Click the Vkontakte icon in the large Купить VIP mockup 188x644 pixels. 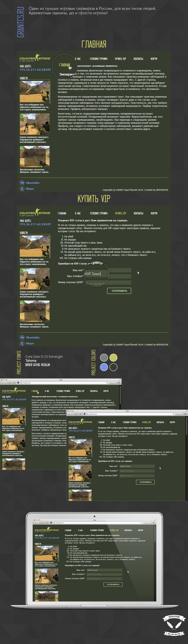pyautogui.click(x=22, y=337)
